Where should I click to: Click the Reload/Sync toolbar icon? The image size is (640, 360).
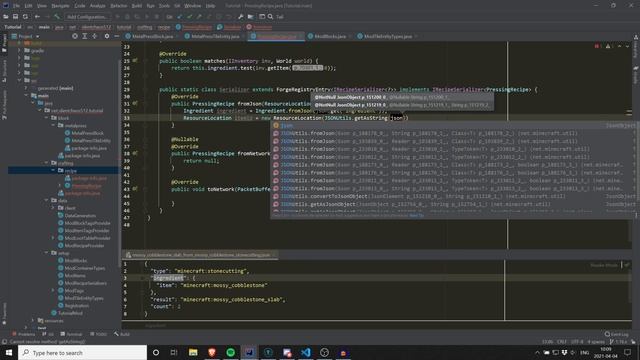point(25,17)
